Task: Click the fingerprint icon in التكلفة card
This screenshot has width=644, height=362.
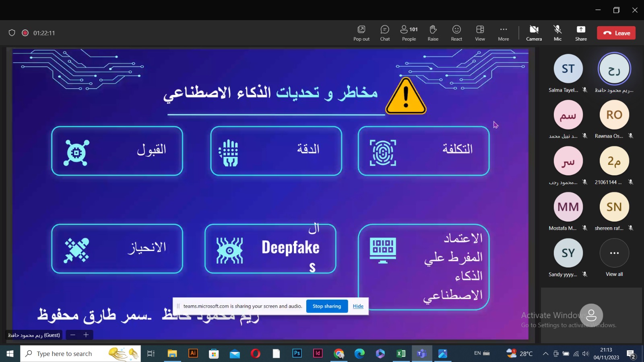Action: tap(383, 153)
